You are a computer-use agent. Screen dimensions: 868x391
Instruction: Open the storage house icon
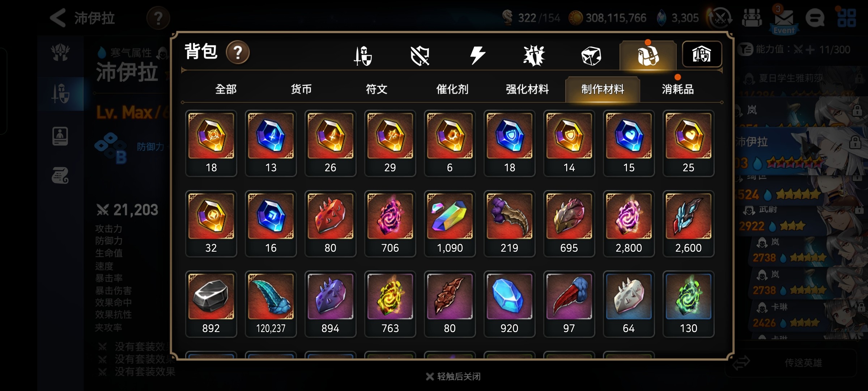[702, 54]
